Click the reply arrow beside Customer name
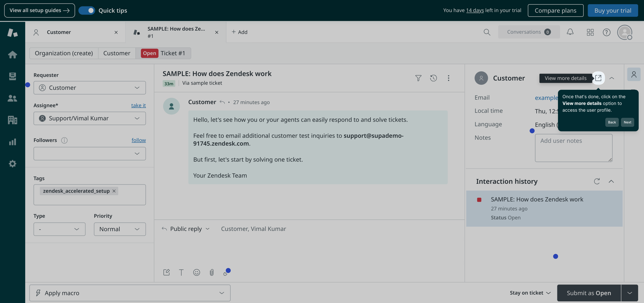Viewport: 644px width, 303px height. (222, 102)
